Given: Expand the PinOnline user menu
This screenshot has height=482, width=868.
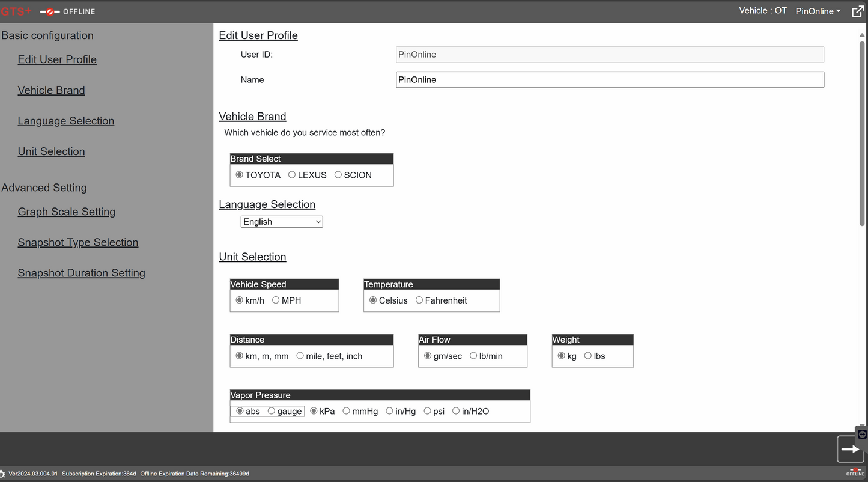Looking at the screenshot, I should 818,11.
